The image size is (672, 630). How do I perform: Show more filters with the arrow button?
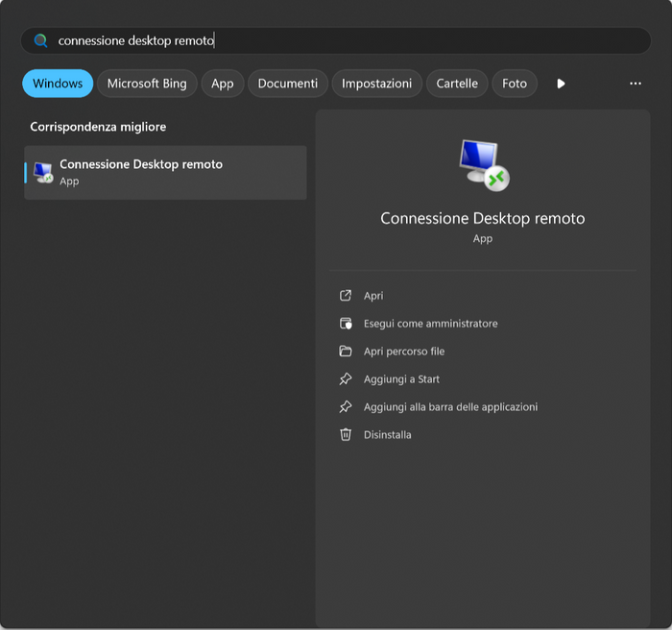click(x=561, y=84)
